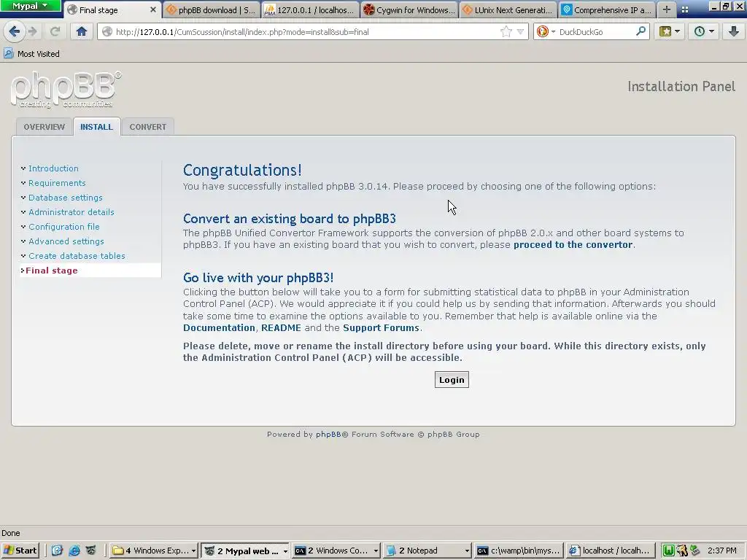Viewport: 747px width, 560px height.
Task: Show all tabs grid icon
Action: point(684,9)
